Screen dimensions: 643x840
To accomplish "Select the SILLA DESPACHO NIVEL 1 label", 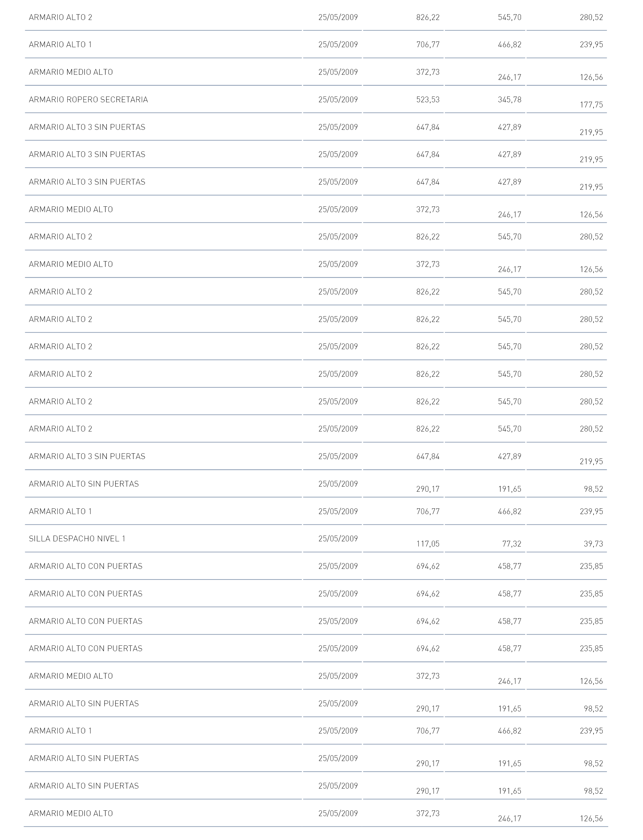I will [77, 539].
